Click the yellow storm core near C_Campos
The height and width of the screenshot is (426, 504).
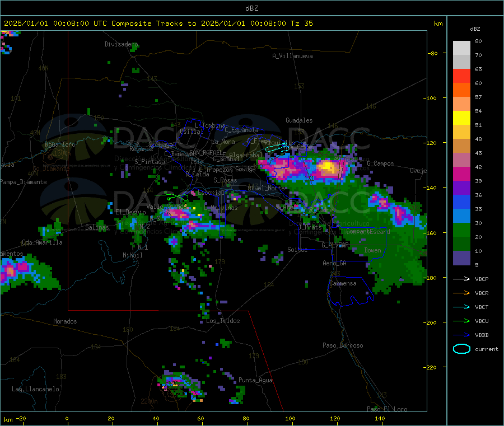pos(328,167)
